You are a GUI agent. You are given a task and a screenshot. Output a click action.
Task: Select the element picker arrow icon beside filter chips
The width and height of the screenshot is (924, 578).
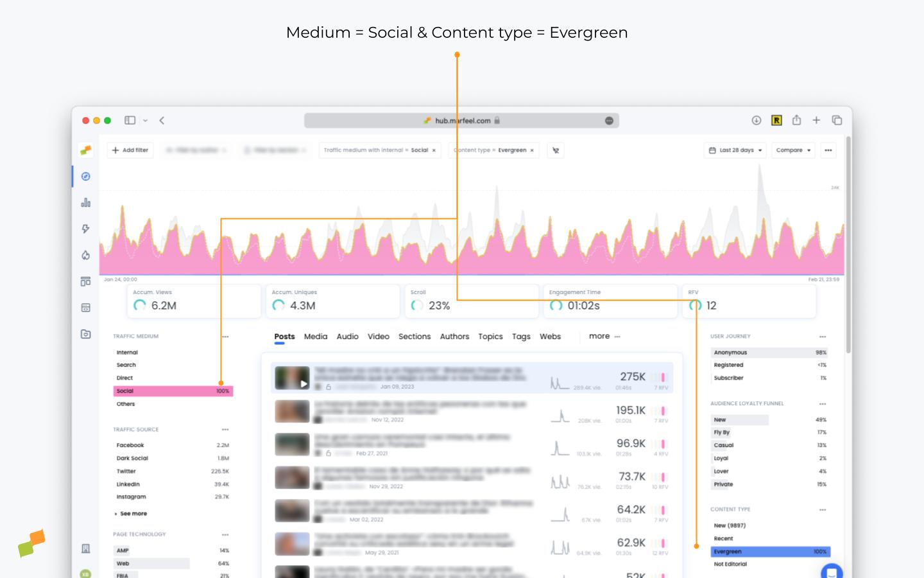click(555, 150)
